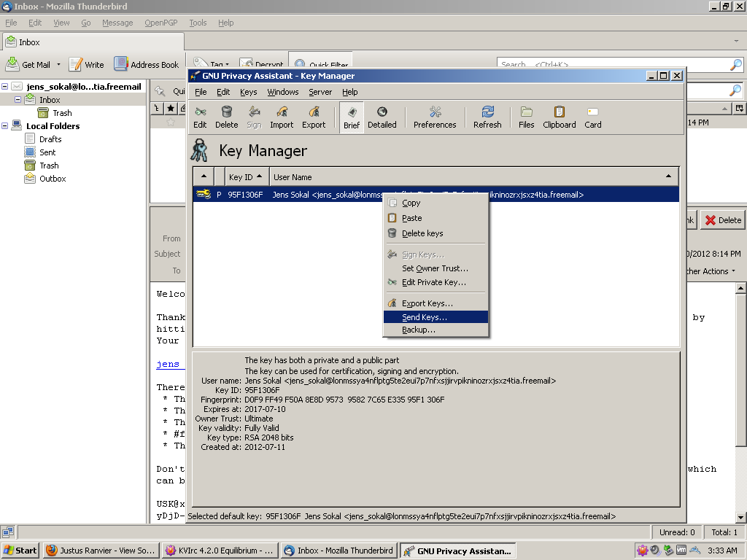The image size is (747, 560).
Task: Refresh the keyring list
Action: coord(487,117)
